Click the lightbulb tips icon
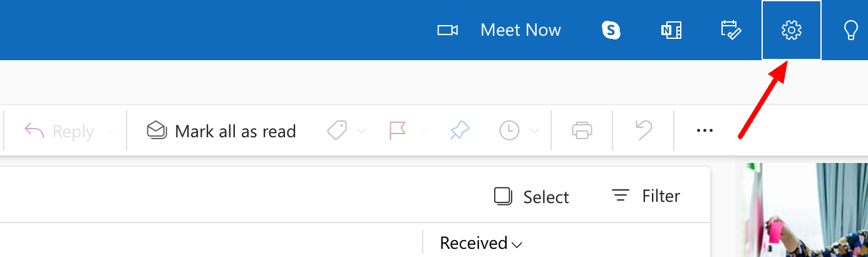 click(850, 30)
